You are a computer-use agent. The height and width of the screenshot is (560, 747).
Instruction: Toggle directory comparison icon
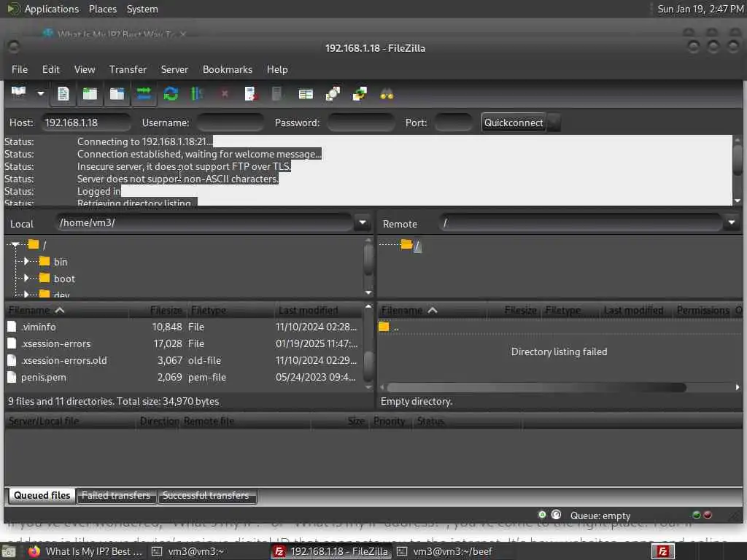[x=333, y=93]
